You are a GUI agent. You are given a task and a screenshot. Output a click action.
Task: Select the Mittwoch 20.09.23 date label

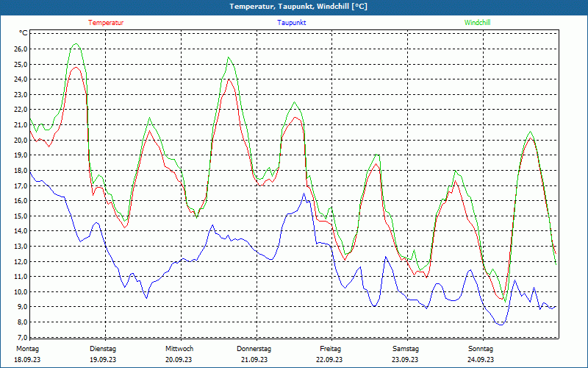click(179, 354)
